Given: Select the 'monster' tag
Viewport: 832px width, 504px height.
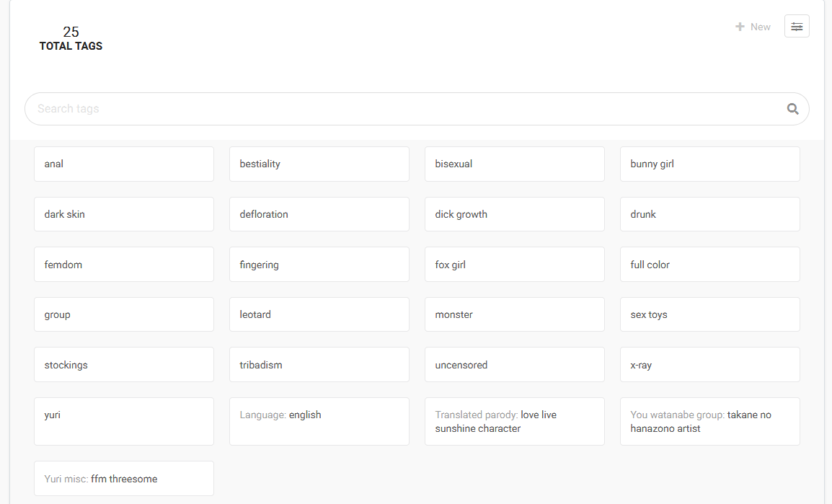Looking at the screenshot, I should point(514,314).
